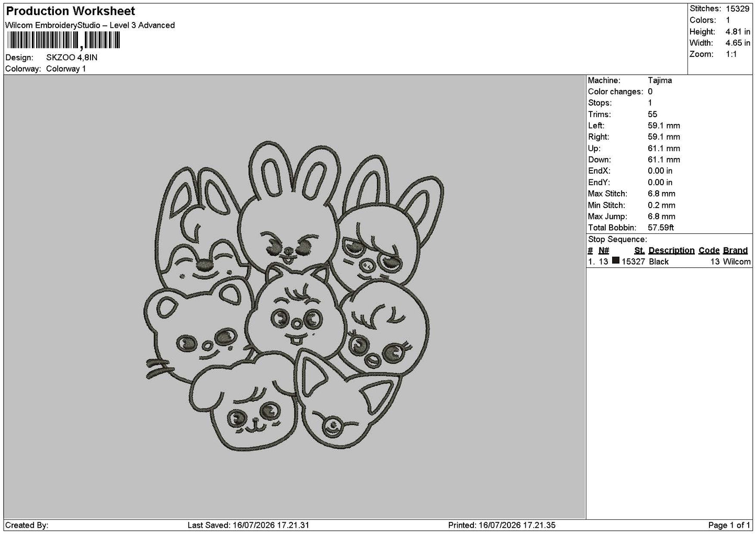Click the Zoom value '1:1'

tap(731, 54)
